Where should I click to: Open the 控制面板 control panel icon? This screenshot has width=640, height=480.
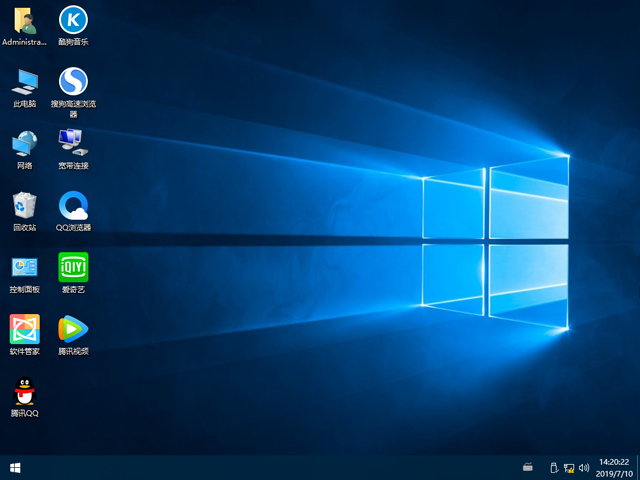(25, 273)
